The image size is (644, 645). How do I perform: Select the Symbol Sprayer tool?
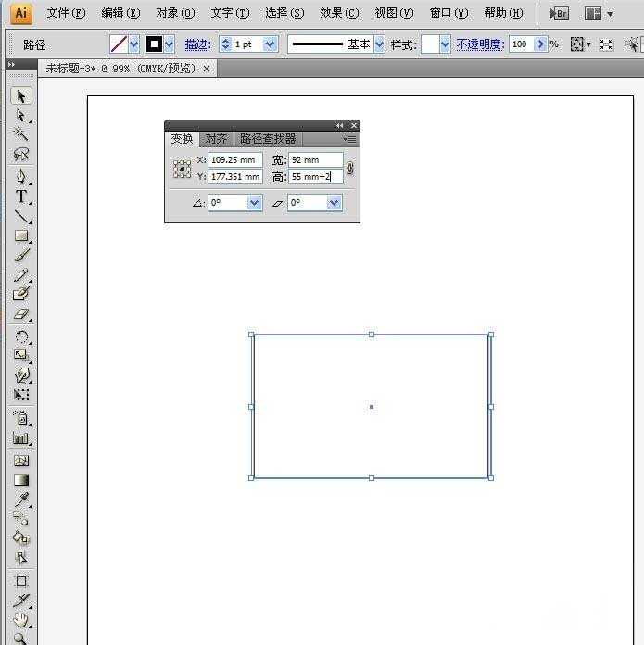pos(21,418)
